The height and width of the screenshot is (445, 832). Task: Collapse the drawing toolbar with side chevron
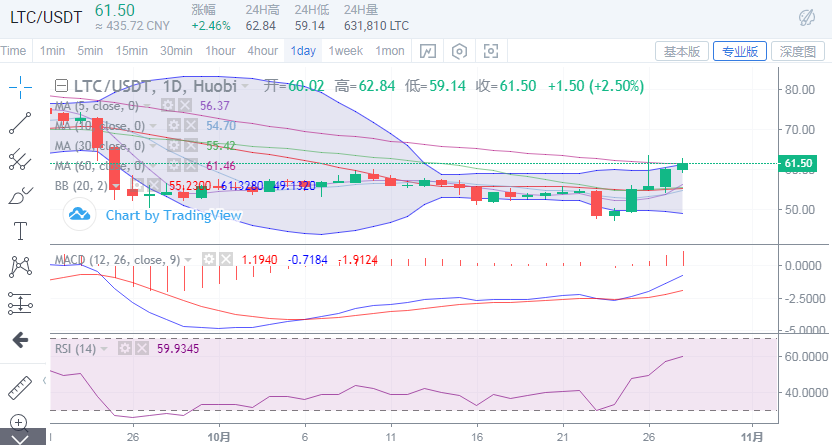pos(44,380)
